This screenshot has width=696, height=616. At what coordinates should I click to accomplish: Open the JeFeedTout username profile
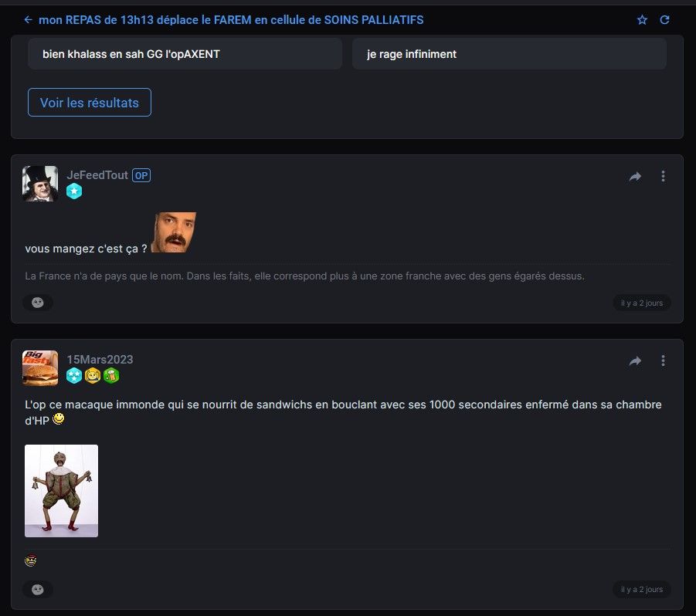[x=97, y=175]
